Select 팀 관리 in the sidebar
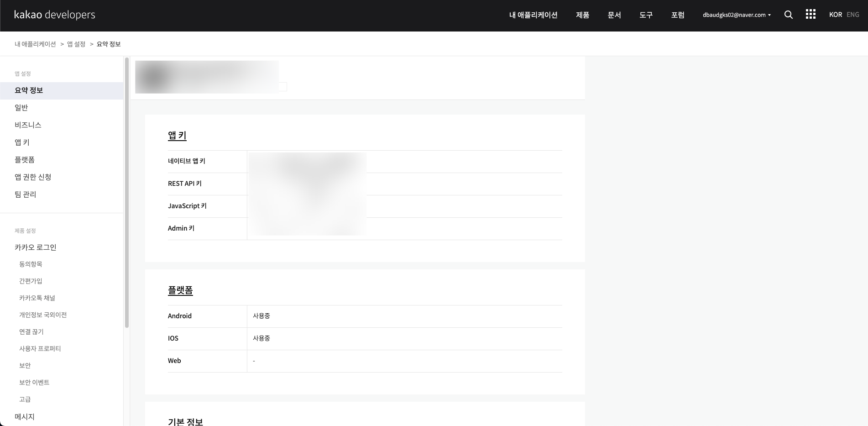Image resolution: width=868 pixels, height=426 pixels. (x=62, y=195)
